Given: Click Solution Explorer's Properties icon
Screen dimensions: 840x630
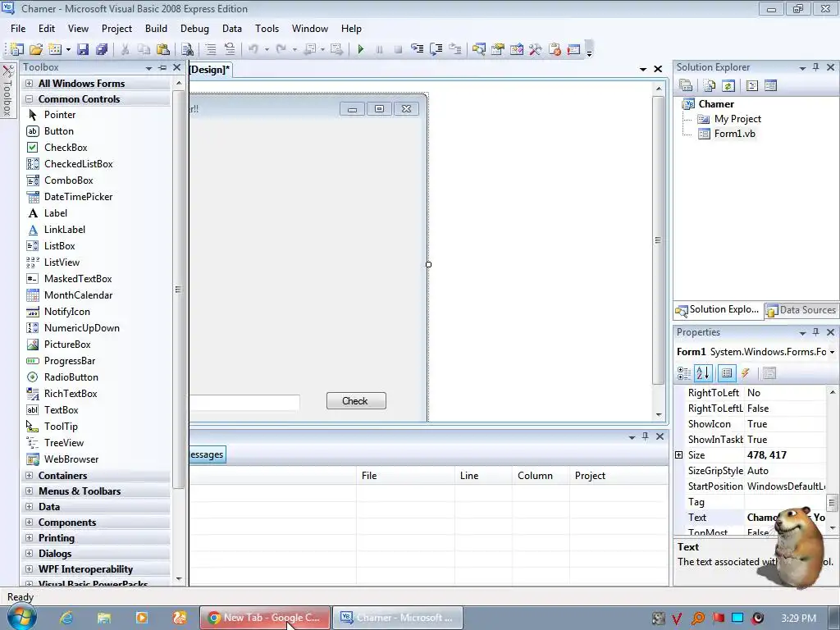Looking at the screenshot, I should [x=686, y=85].
